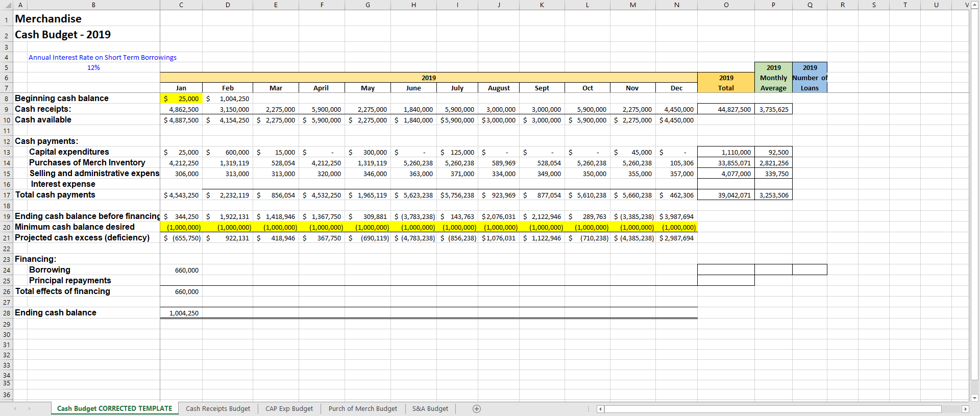Select column C header
Viewport: 980px width, 416px height.
(x=181, y=5)
